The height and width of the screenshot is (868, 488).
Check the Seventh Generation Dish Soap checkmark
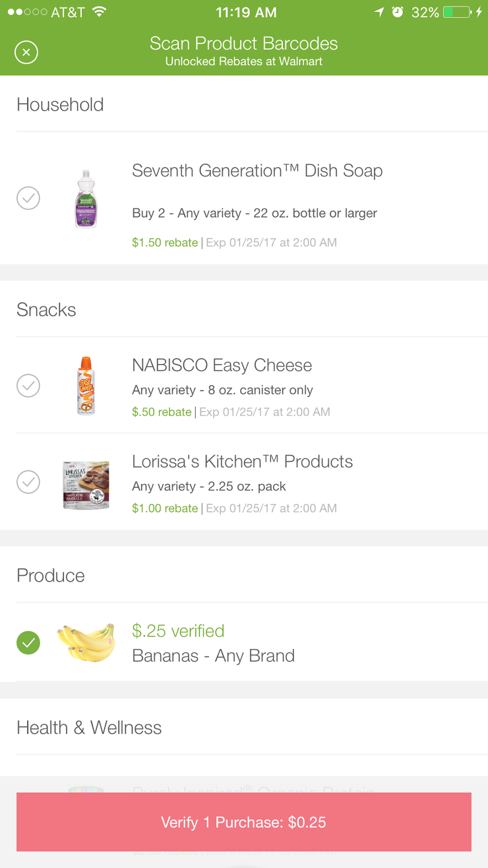pos(28,199)
